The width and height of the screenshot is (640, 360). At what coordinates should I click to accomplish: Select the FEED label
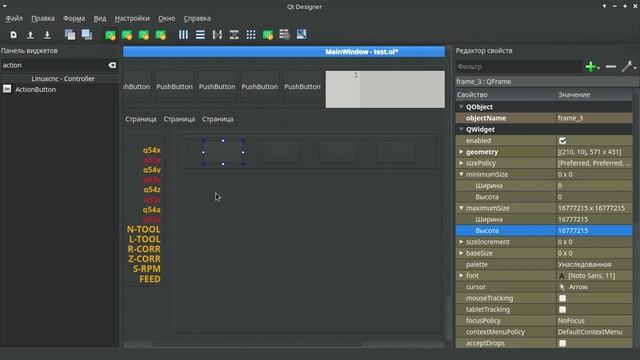150,279
